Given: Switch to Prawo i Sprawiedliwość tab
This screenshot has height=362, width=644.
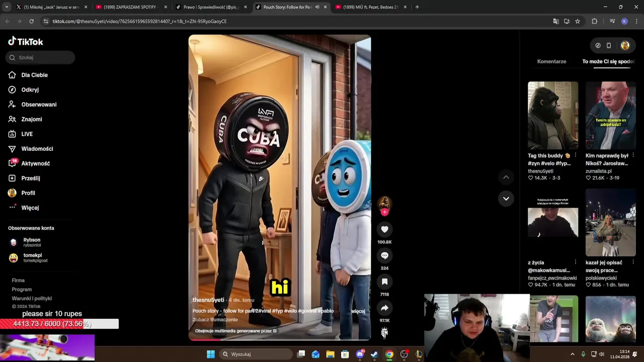Looking at the screenshot, I should coord(210,7).
